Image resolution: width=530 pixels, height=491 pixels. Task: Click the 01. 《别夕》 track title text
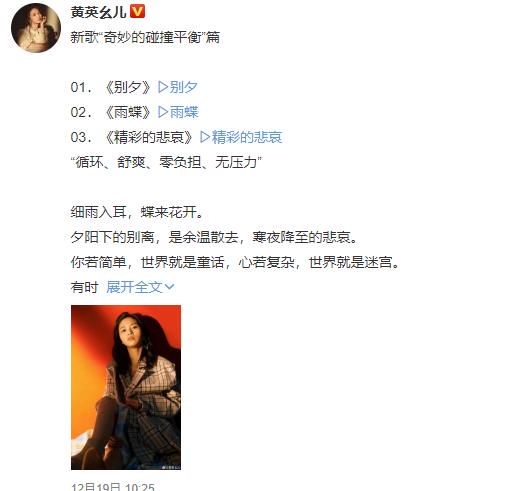point(111,87)
